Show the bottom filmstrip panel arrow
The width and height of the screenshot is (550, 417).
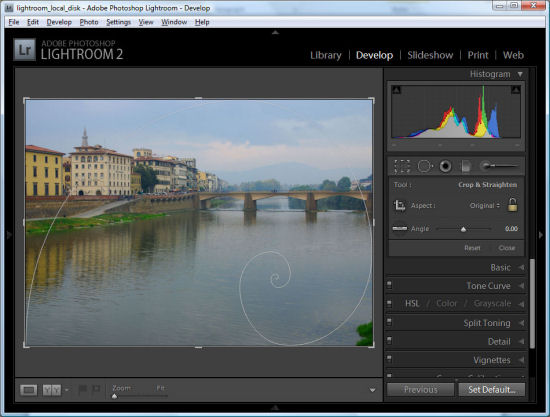click(x=275, y=408)
